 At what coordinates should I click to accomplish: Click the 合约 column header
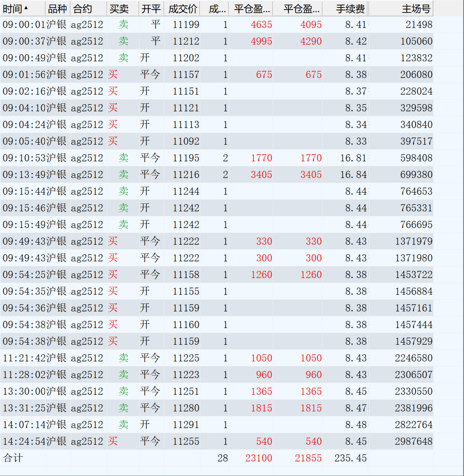click(89, 8)
